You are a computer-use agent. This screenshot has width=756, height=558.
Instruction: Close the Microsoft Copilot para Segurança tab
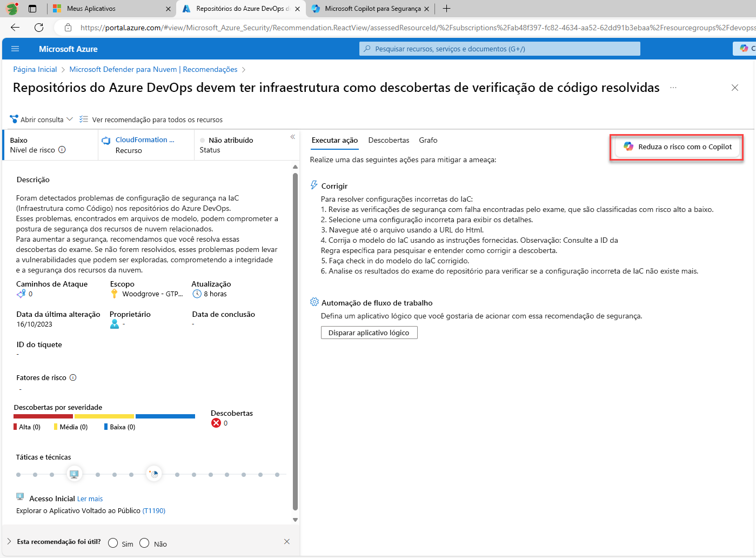click(427, 9)
